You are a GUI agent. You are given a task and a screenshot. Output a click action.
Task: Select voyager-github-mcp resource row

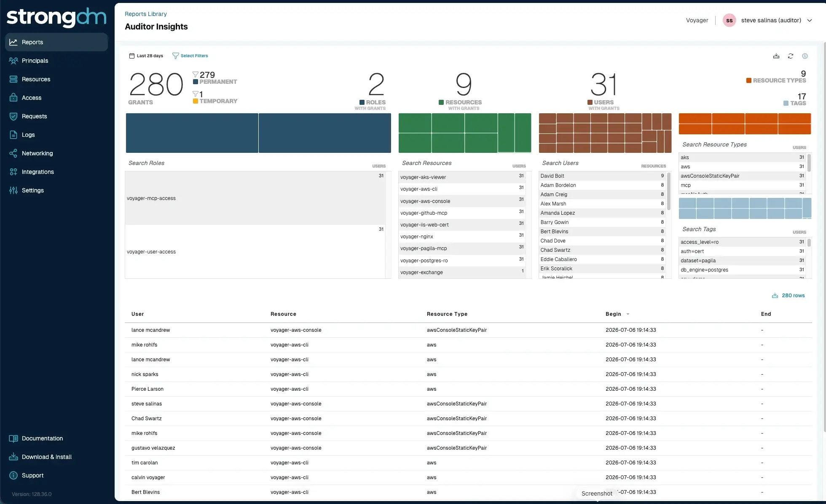click(462, 213)
